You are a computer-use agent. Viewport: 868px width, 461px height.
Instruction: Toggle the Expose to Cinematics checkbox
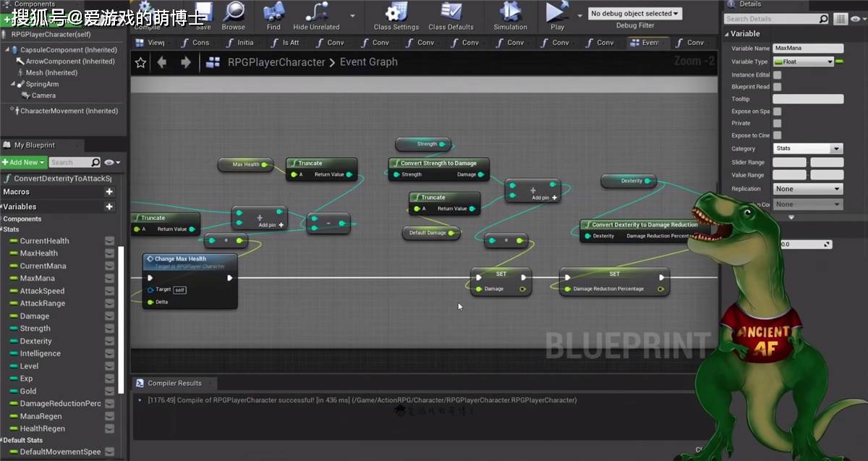(x=777, y=135)
